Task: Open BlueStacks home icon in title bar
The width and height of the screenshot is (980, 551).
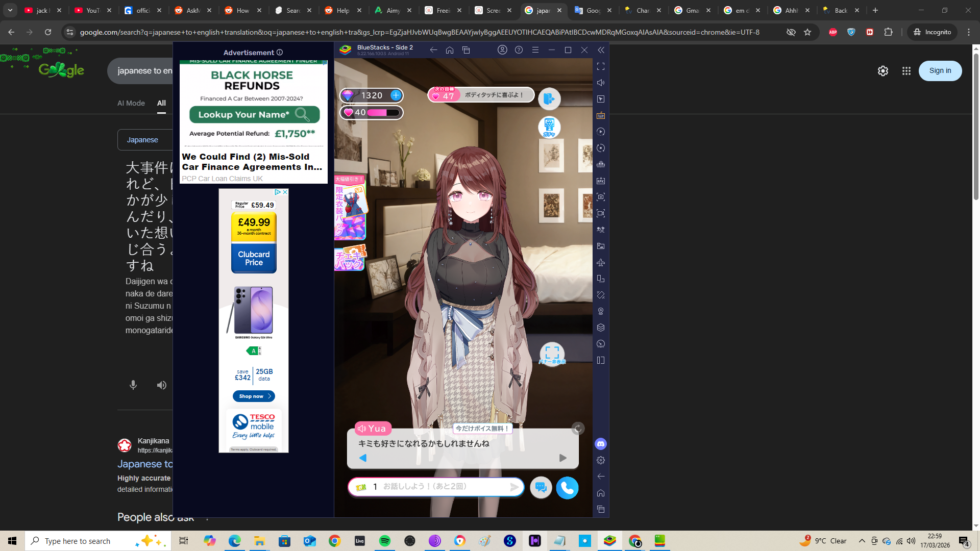Action: (450, 50)
